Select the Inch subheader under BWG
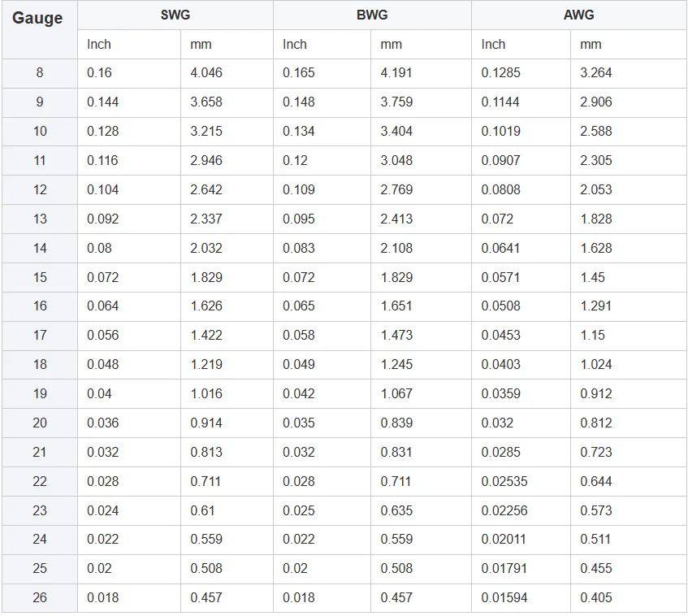688x616 pixels. tap(295, 45)
